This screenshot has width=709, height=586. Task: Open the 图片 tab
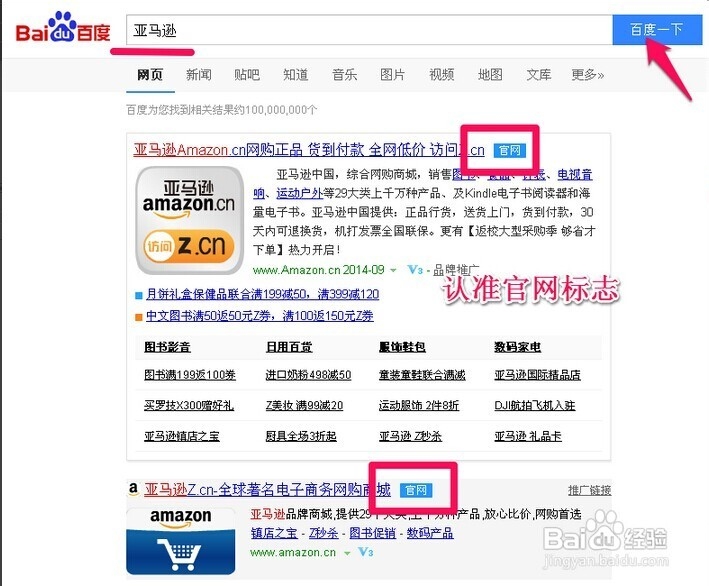tap(392, 75)
